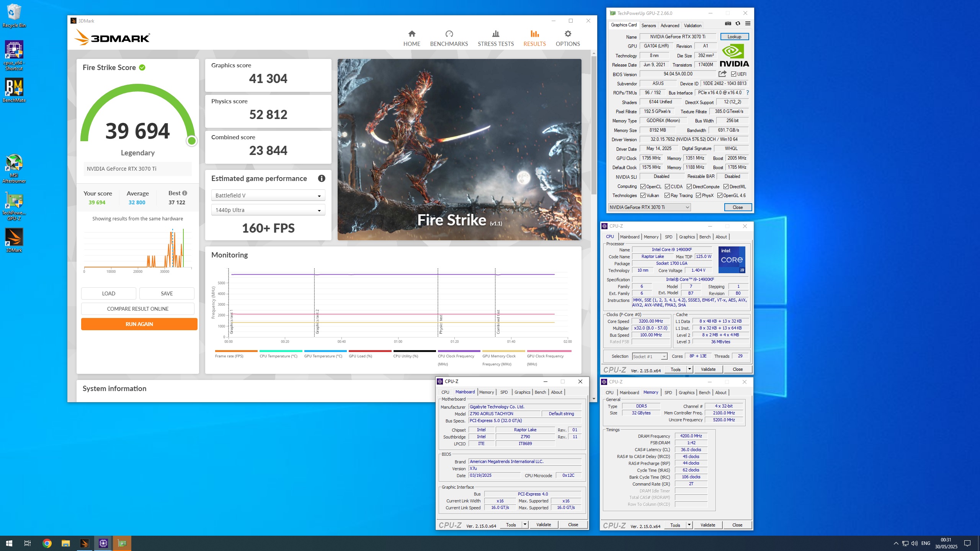Open the SPD tab in CPU-Z Mainboard window

(504, 392)
